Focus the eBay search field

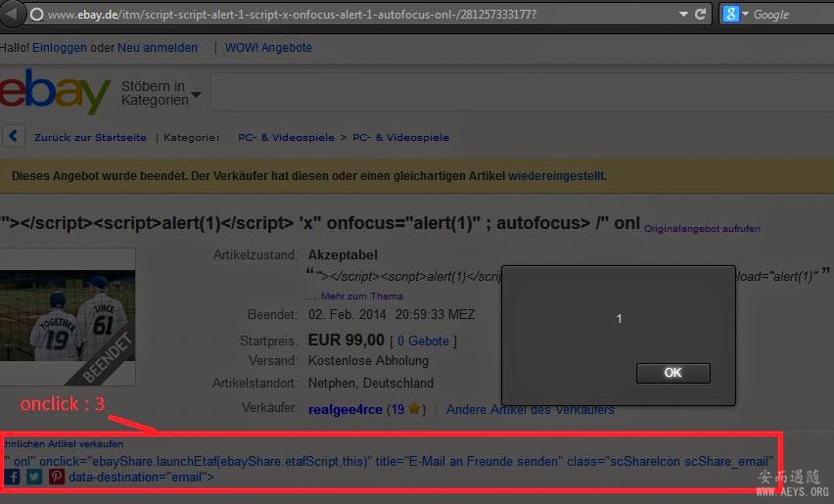pos(523,93)
